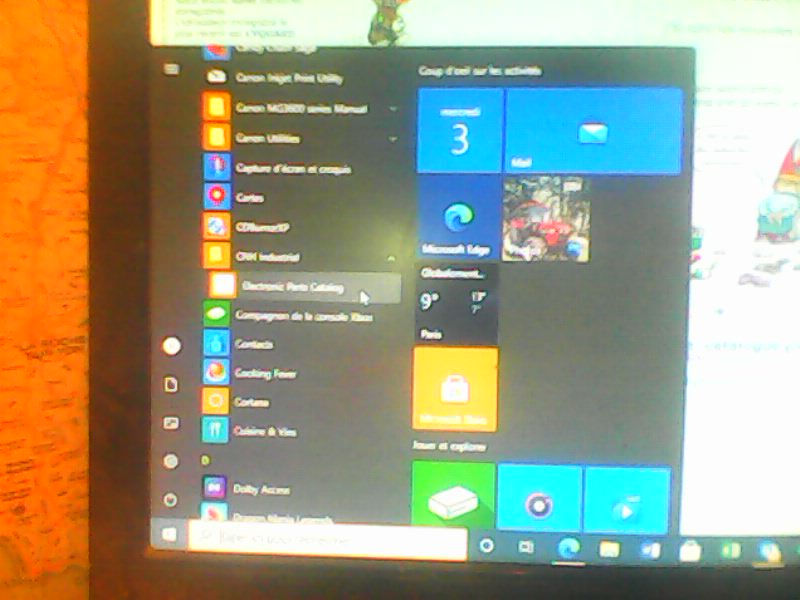Open the Microsoft Edge tile
800x600 pixels.
458,218
